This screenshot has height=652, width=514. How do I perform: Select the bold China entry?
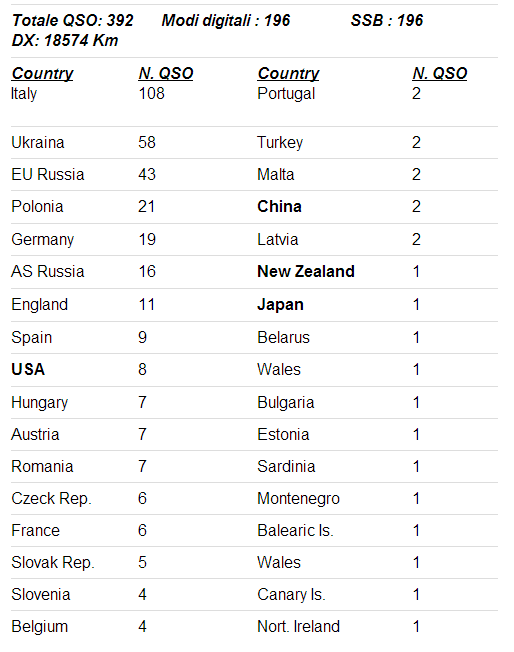(x=279, y=207)
